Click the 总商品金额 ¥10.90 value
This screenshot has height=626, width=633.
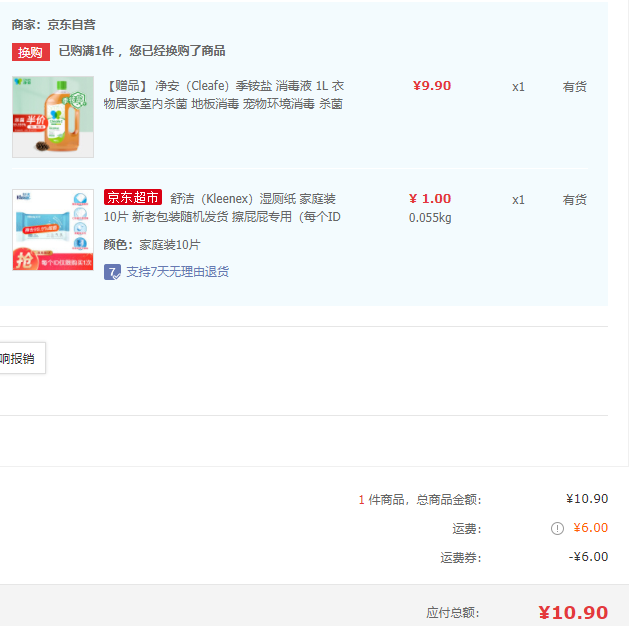point(587,499)
